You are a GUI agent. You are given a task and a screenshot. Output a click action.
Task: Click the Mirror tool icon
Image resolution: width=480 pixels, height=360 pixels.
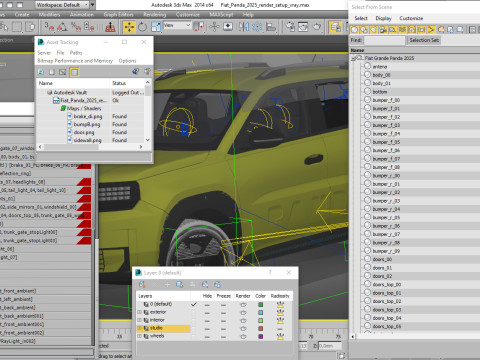(244, 27)
